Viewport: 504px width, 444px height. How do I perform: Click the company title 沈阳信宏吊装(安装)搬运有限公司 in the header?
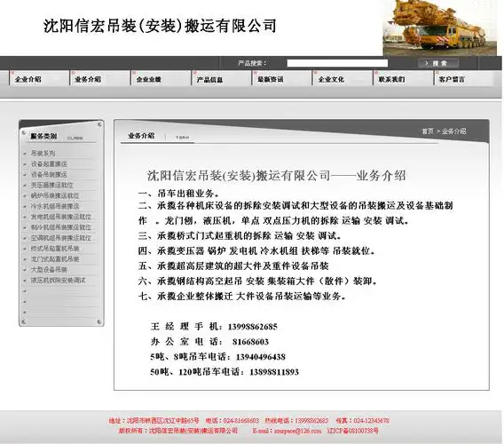pyautogui.click(x=160, y=26)
